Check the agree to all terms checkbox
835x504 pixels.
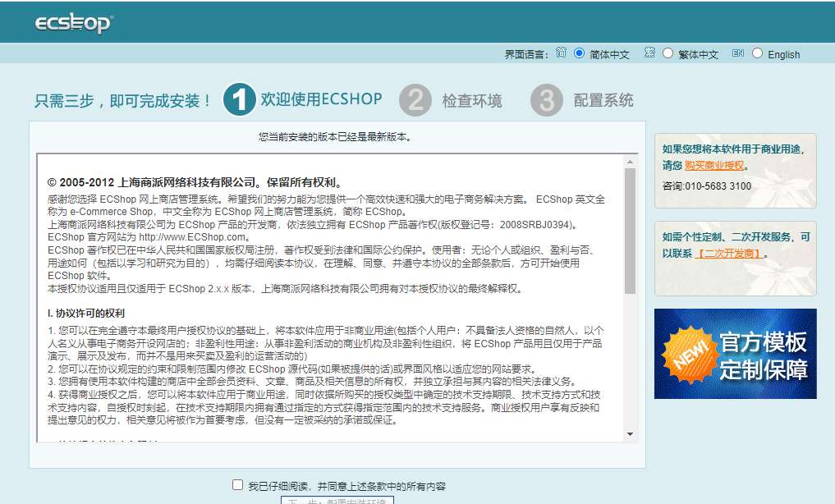(x=238, y=485)
